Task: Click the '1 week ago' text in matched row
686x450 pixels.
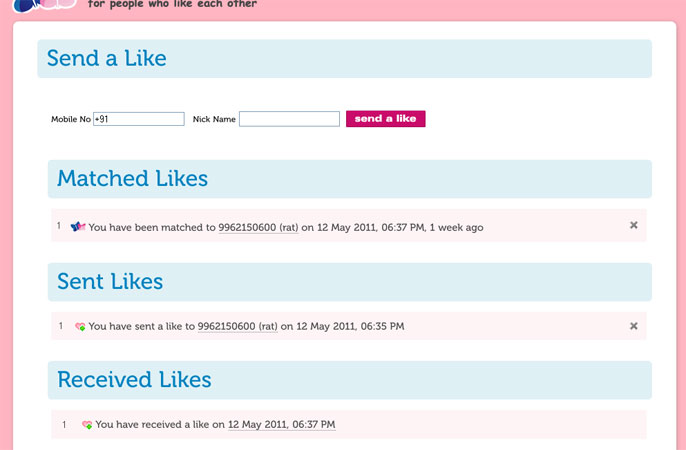Action: coord(456,227)
